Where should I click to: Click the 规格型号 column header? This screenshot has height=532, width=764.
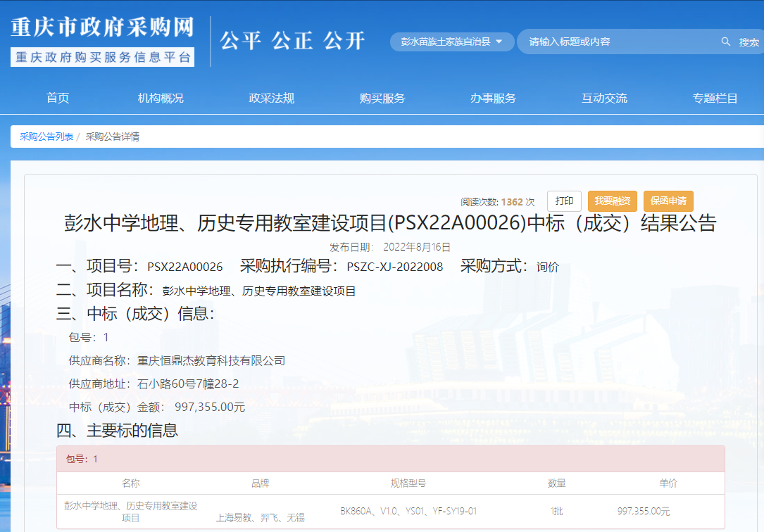(408, 483)
